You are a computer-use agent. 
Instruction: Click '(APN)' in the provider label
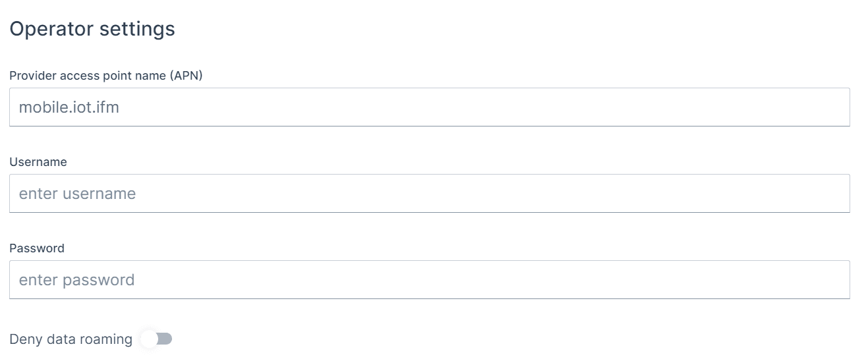186,76
